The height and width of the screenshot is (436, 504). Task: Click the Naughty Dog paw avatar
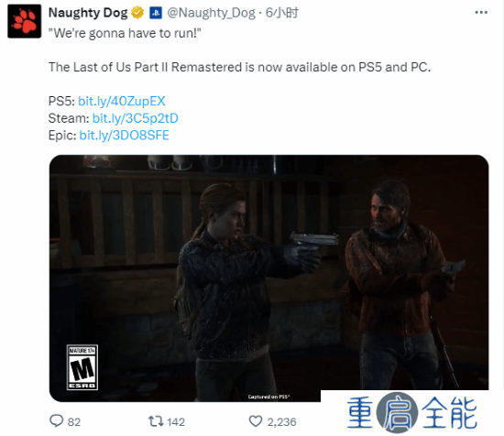(25, 21)
